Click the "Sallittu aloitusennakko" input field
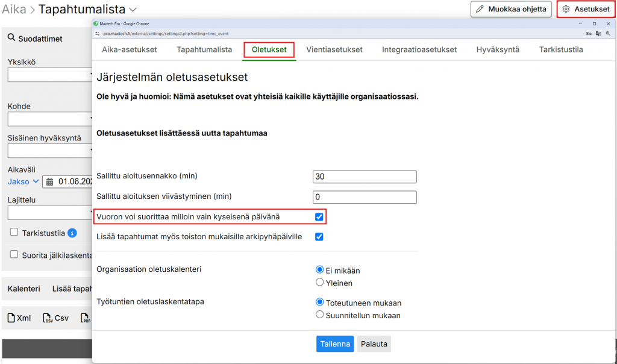The height and width of the screenshot is (364, 617). tap(365, 177)
